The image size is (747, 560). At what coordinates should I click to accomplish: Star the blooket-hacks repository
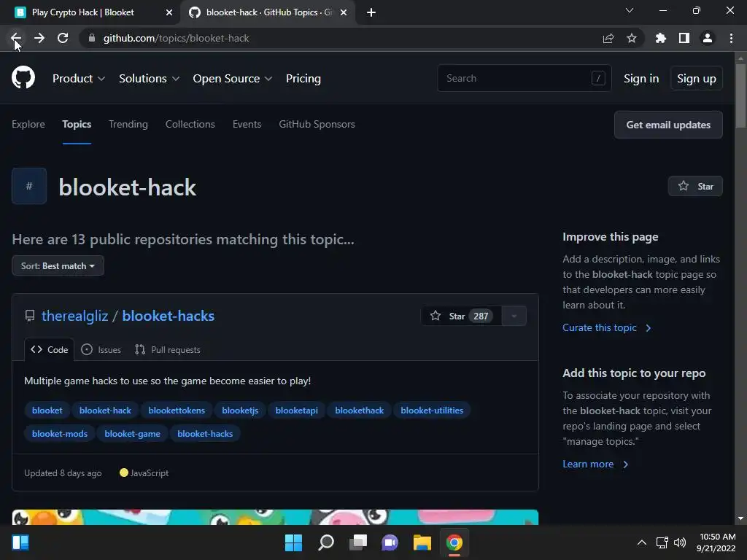[x=461, y=316]
